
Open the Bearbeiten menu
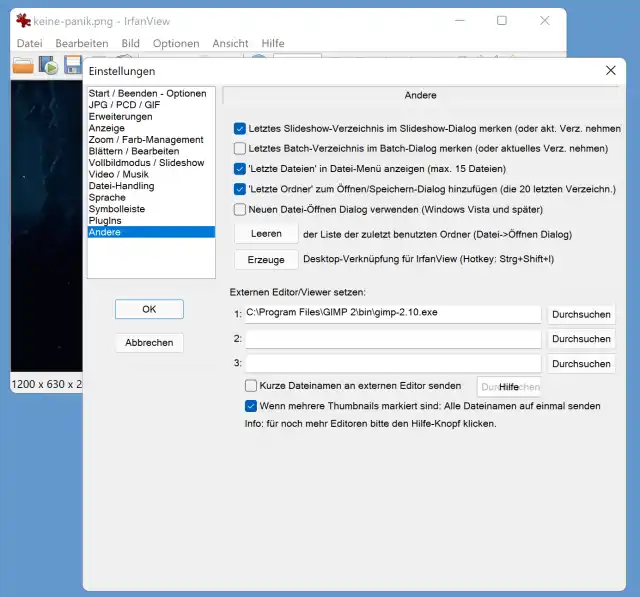pos(82,43)
